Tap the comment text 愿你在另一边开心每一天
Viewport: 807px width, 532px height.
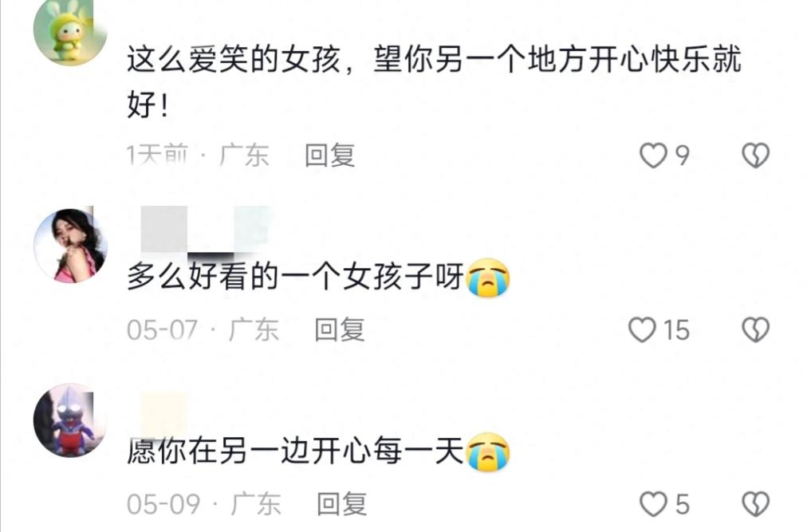[296, 451]
